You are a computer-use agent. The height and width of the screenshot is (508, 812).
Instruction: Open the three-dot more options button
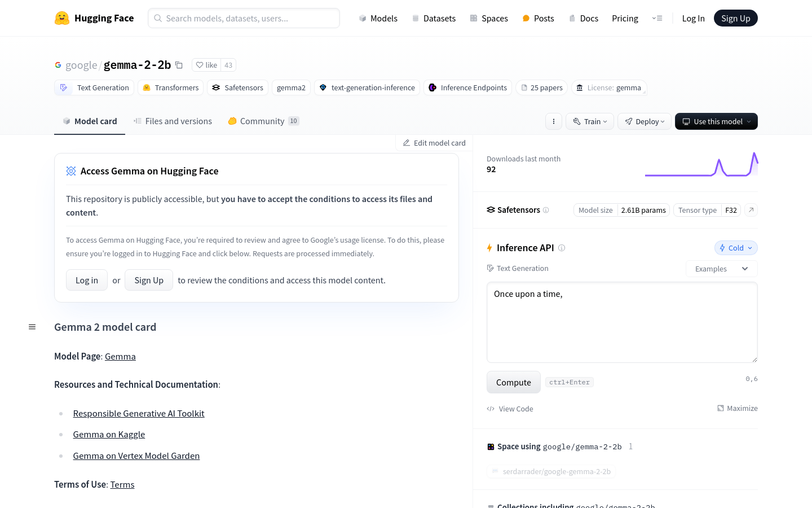point(554,121)
